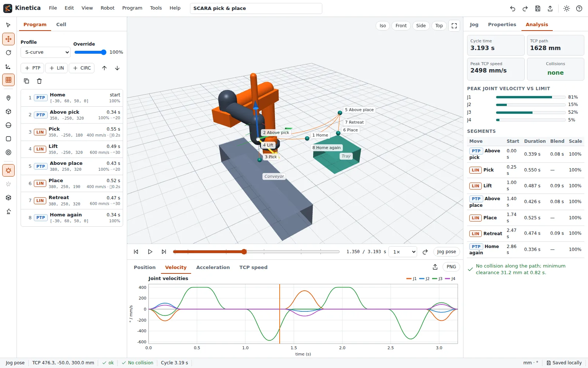
Task: Duplicate move with copy icon
Action: point(26,81)
